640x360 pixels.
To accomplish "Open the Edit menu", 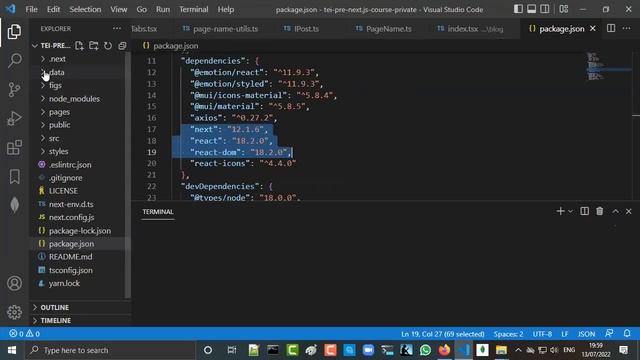I will (x=53, y=9).
